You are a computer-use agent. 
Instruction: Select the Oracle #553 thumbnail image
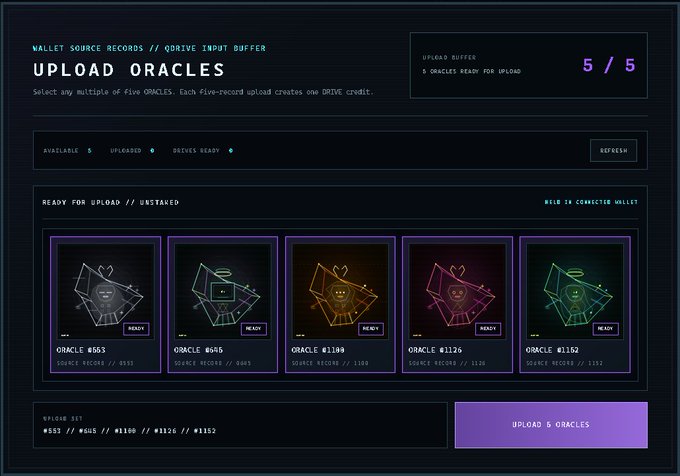coord(105,291)
